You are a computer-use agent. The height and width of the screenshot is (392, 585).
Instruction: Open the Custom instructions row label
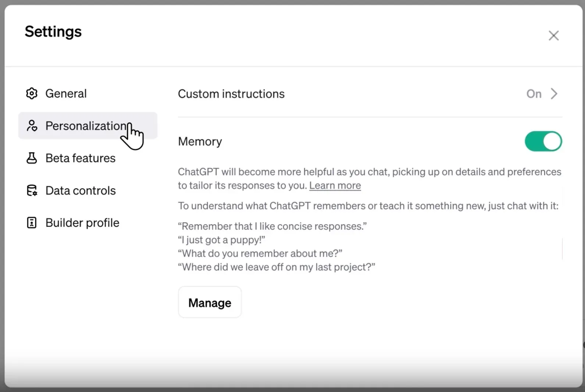click(231, 94)
